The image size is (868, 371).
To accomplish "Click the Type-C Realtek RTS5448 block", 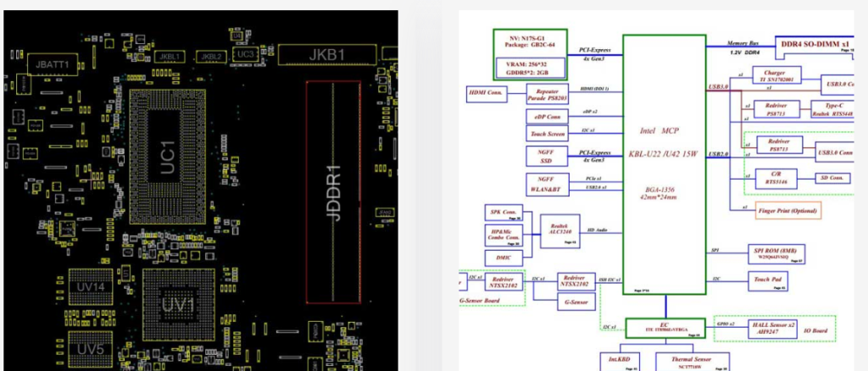I will [831, 109].
